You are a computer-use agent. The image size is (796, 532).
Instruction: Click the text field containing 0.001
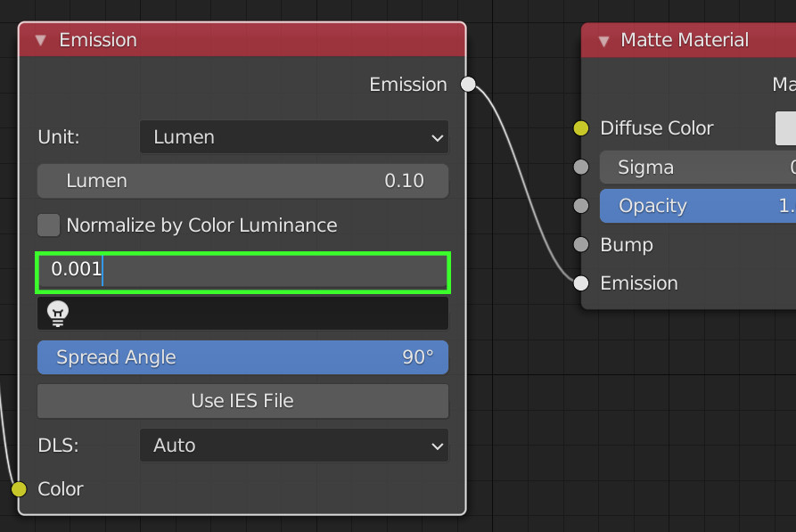coord(242,269)
